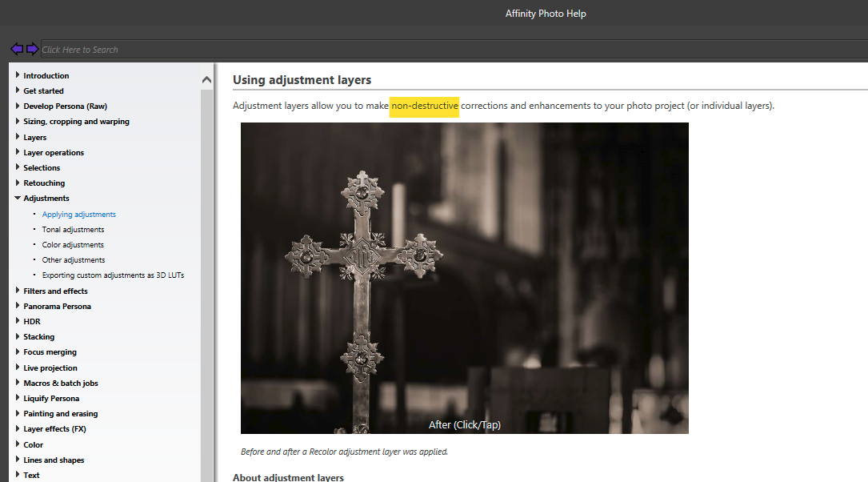The width and height of the screenshot is (868, 482).
Task: Click the back navigation arrow
Action: point(17,49)
